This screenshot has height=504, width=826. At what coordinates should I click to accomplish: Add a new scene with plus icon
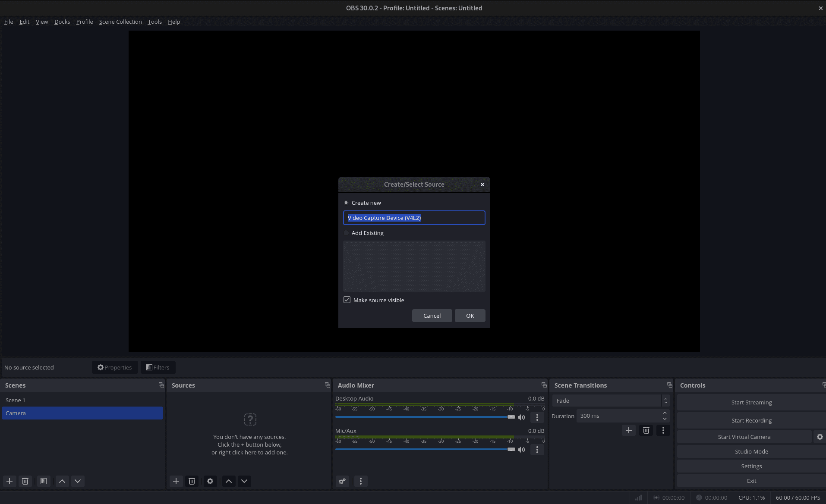[9, 481]
